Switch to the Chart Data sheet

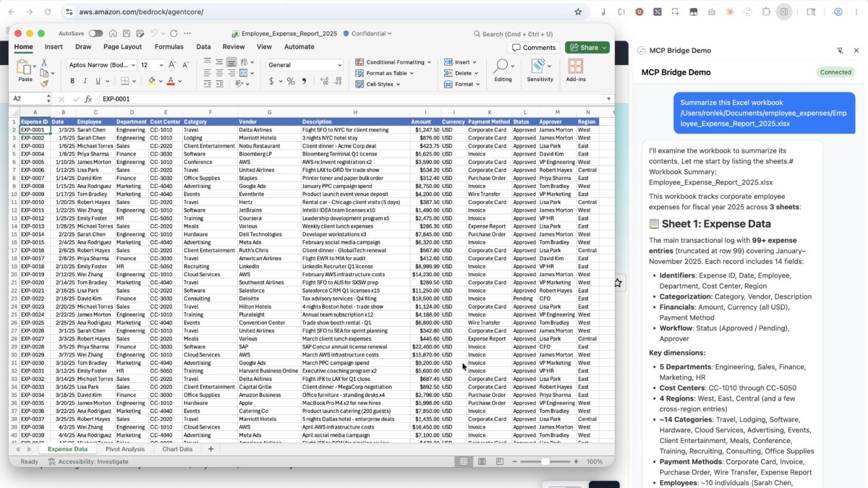(x=177, y=449)
